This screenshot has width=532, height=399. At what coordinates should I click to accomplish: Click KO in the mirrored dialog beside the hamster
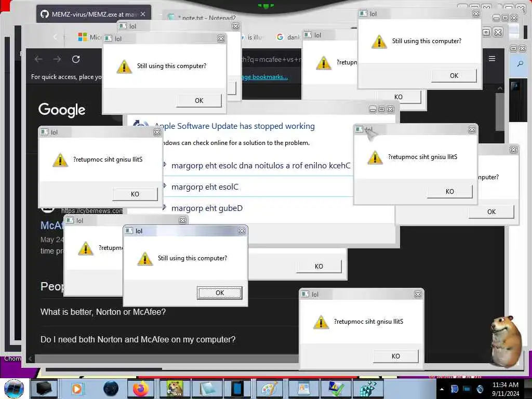pyautogui.click(x=395, y=356)
